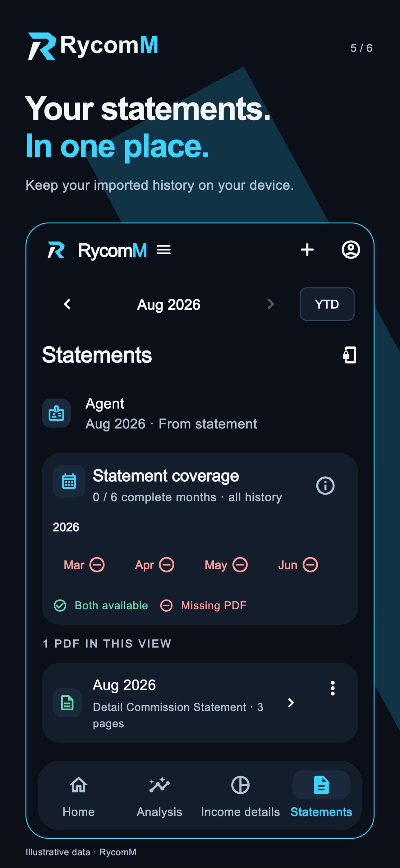The width and height of the screenshot is (400, 868).
Task: Tap the Statement coverage calendar icon
Action: (69, 481)
